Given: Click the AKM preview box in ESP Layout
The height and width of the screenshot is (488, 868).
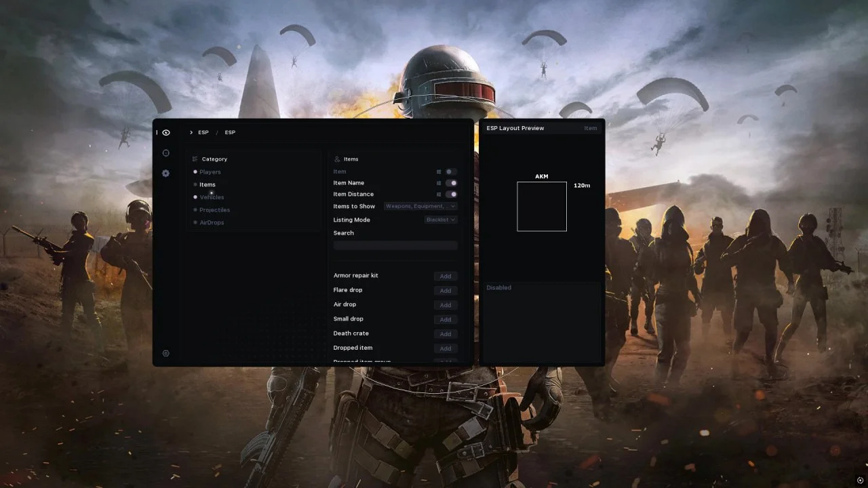Looking at the screenshot, I should pyautogui.click(x=542, y=207).
